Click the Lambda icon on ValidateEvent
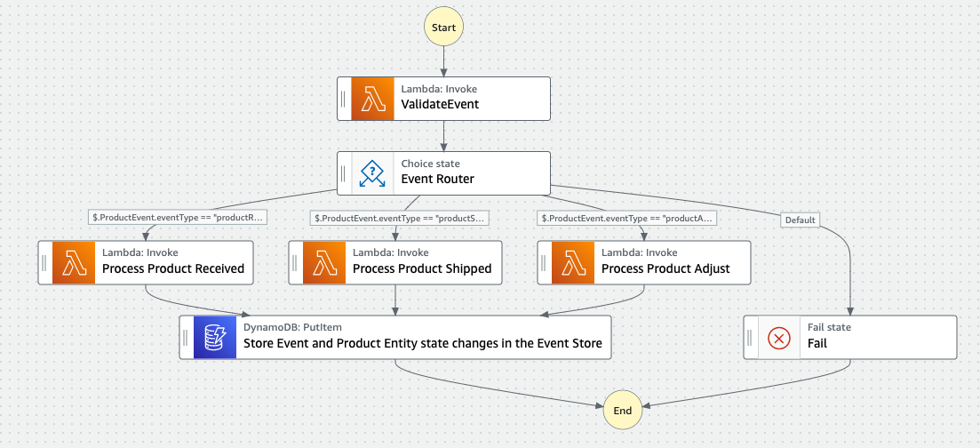Screen dimensions: 980x448 pyautogui.click(x=372, y=99)
